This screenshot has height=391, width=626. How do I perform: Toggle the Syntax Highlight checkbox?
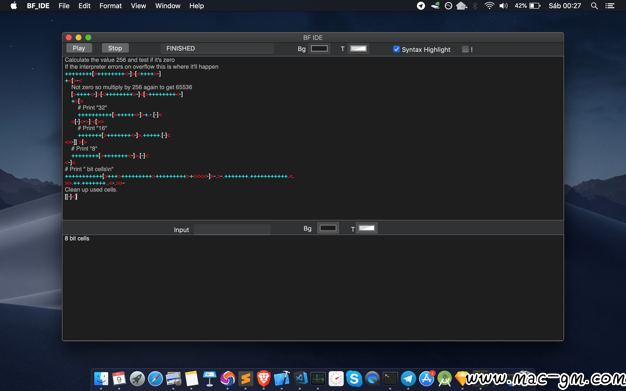point(396,49)
